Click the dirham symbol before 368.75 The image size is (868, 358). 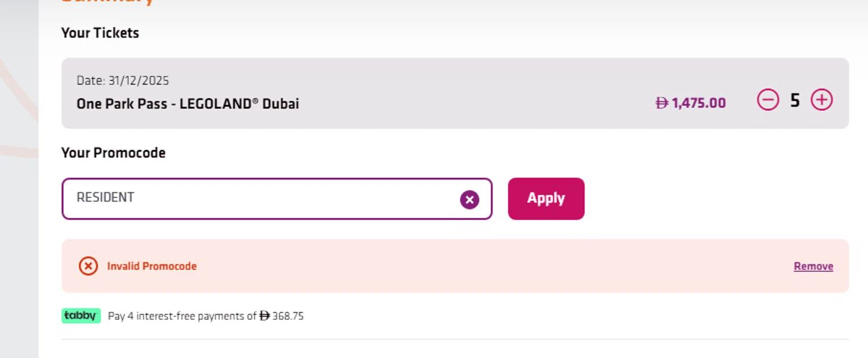tap(264, 316)
